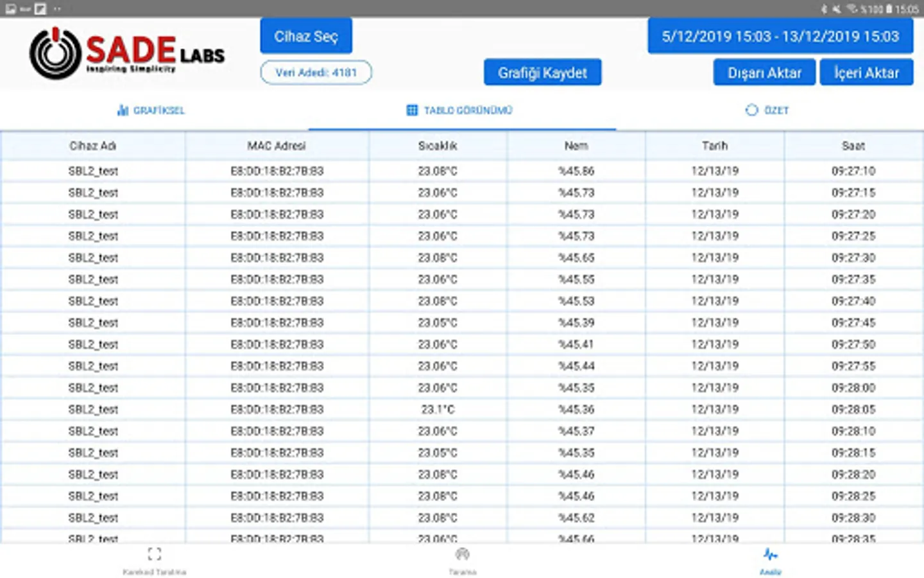Select the time cell 09:28:10

853,431
